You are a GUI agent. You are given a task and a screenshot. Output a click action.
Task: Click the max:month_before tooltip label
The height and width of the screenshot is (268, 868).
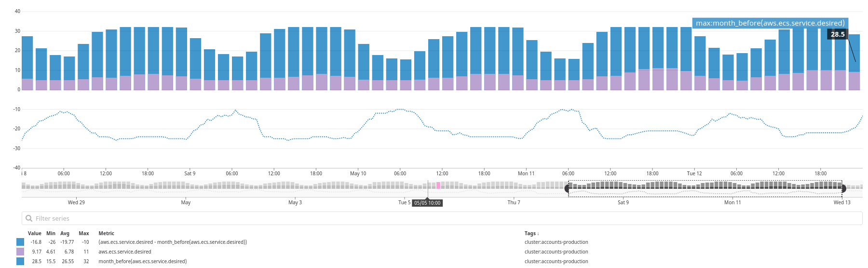point(770,23)
